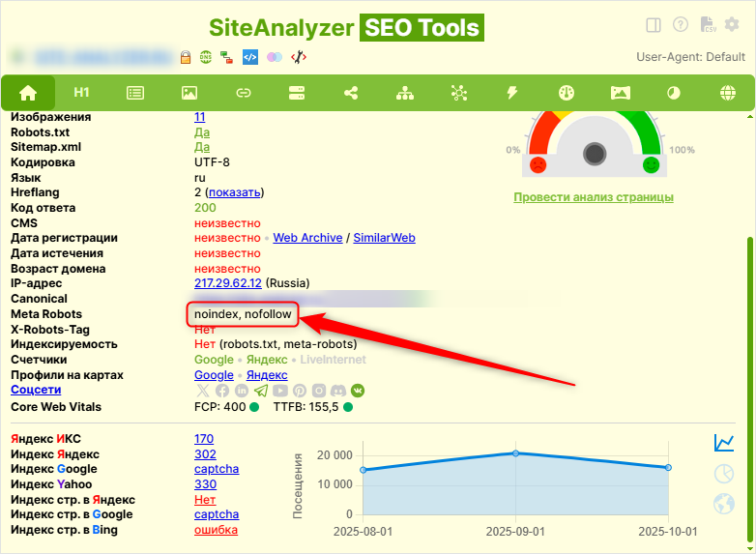Click the LinkedIn social icon

242,391
